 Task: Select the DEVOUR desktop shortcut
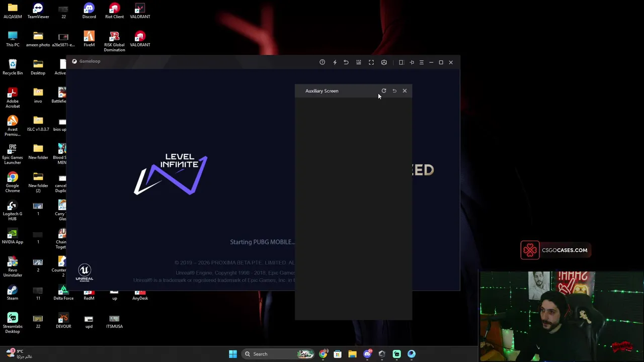click(x=63, y=321)
